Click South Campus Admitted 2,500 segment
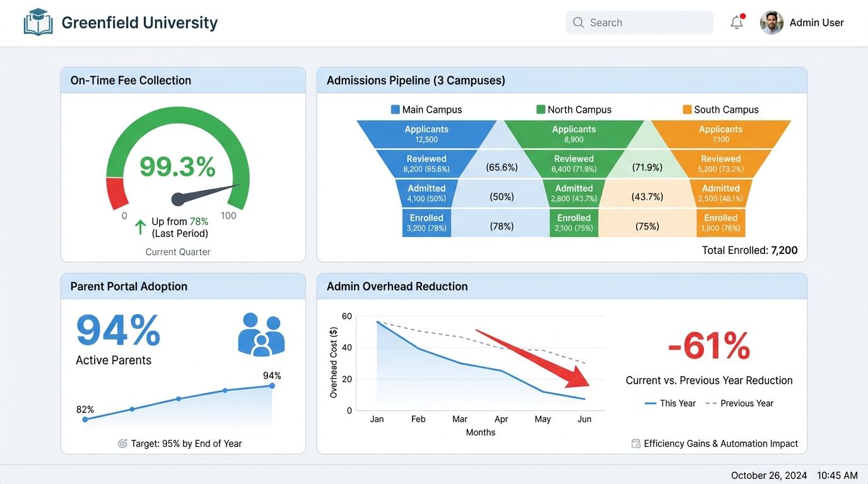 [x=721, y=193]
